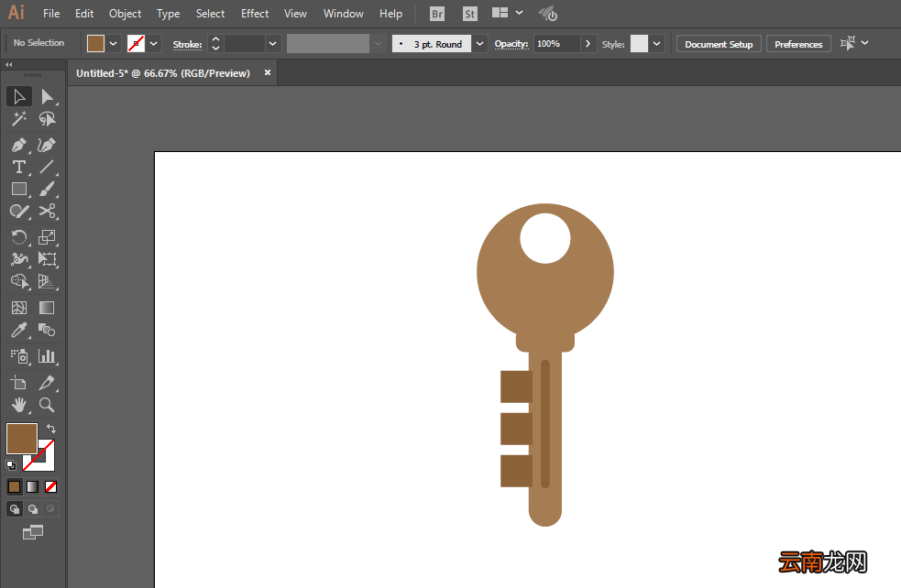This screenshot has height=588, width=901.
Task: Choose the Column Graph tool
Action: pyautogui.click(x=47, y=356)
